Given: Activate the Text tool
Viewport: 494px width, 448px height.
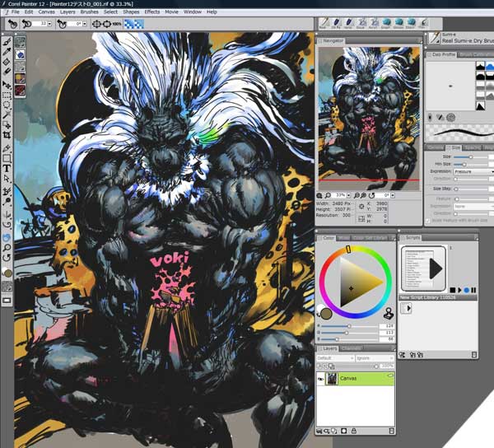Looking at the screenshot, I should click(x=7, y=168).
